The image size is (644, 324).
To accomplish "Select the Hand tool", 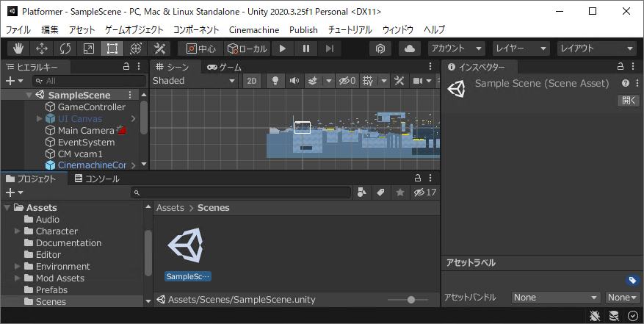I will (18, 48).
